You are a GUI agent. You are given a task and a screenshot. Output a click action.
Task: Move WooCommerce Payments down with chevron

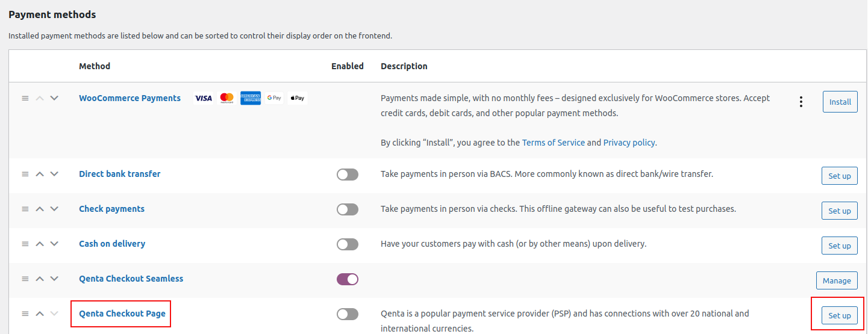(54, 98)
